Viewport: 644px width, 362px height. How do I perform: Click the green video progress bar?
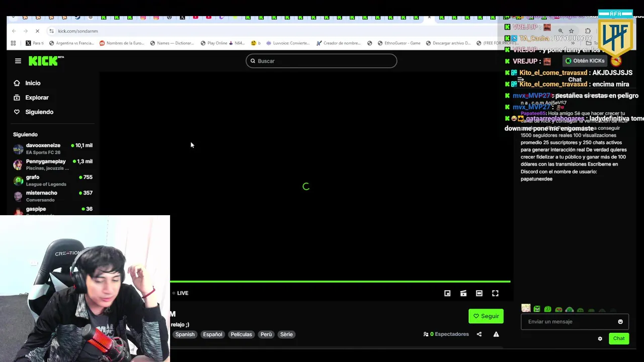pos(340,282)
